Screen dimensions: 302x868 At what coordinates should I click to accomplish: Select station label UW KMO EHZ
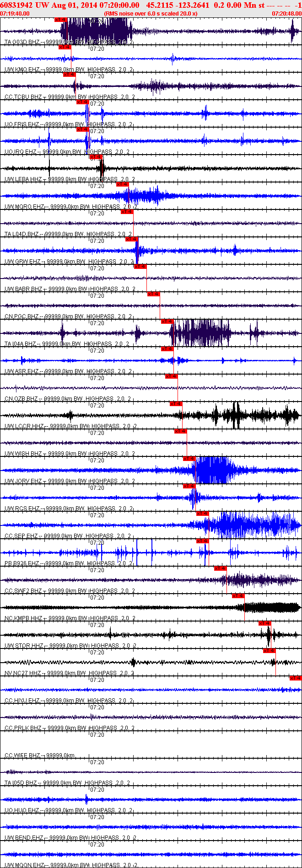(22, 70)
